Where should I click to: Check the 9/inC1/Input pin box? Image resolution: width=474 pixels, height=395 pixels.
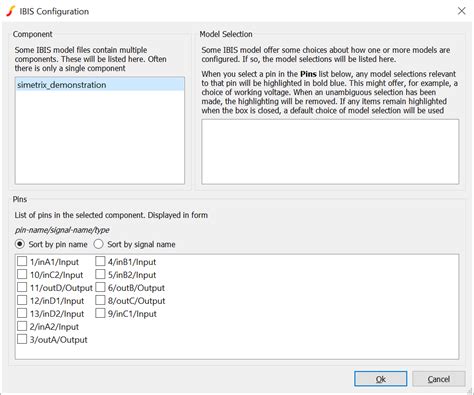100,314
